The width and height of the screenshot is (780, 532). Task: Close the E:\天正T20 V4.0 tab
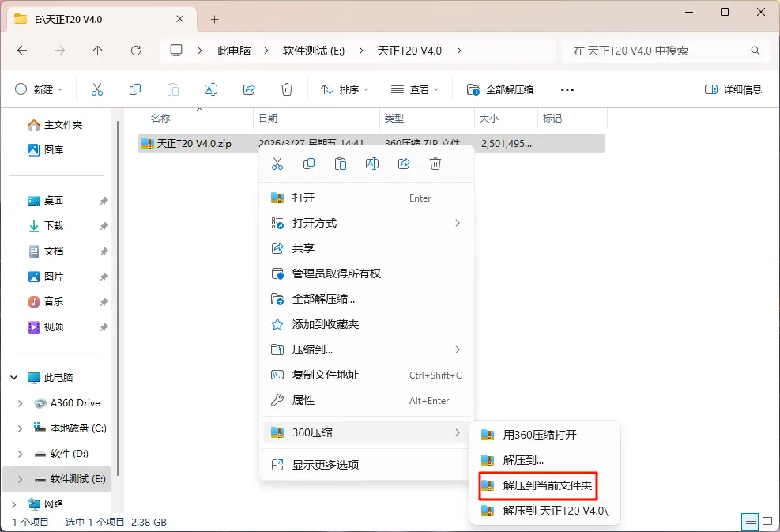(x=180, y=19)
